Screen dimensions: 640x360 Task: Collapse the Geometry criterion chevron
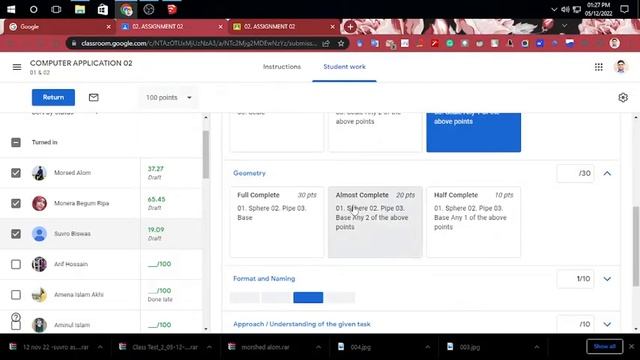click(x=607, y=173)
